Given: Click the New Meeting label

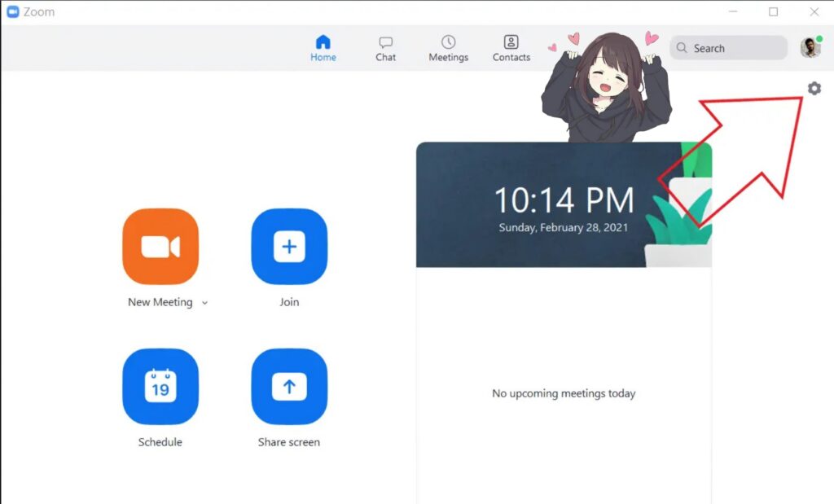Looking at the screenshot, I should click(160, 302).
